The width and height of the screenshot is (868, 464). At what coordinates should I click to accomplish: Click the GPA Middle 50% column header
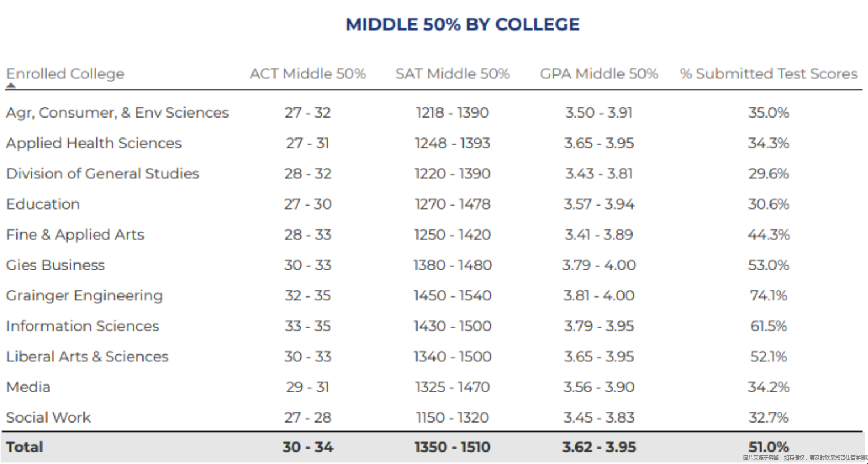(x=599, y=74)
